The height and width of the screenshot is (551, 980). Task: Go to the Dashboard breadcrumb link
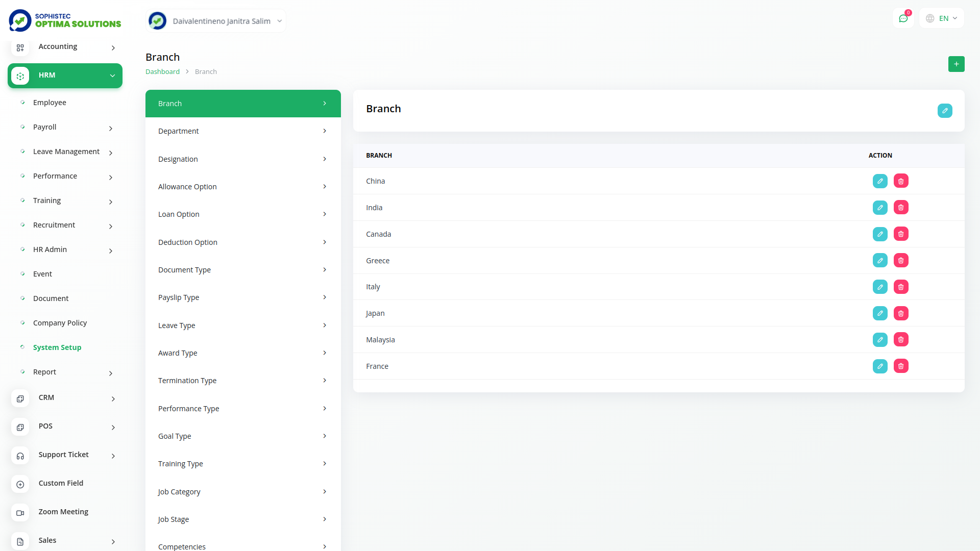tap(162, 72)
